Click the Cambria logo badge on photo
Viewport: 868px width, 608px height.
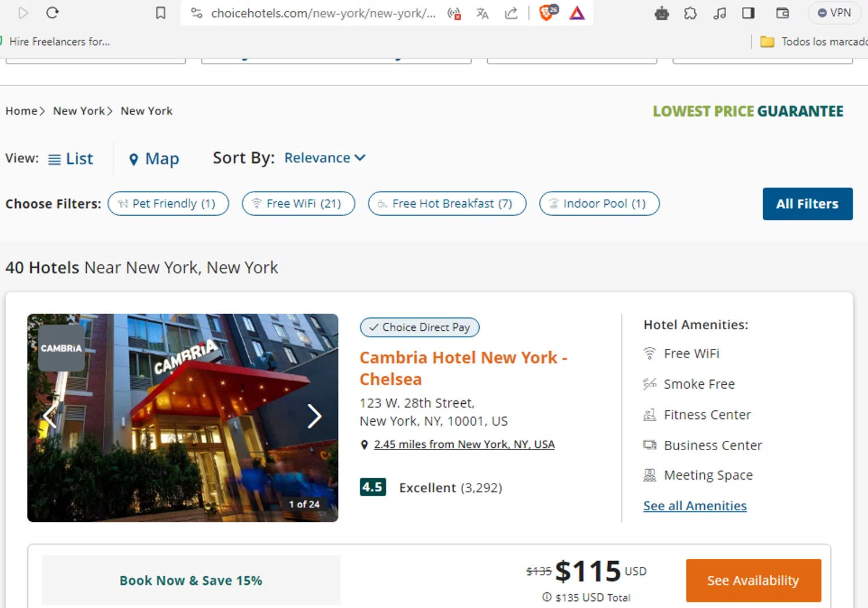(61, 348)
